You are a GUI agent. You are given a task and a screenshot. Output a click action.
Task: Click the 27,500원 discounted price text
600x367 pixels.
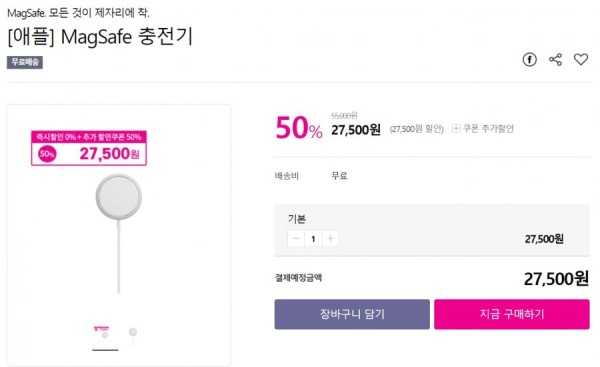coord(356,130)
